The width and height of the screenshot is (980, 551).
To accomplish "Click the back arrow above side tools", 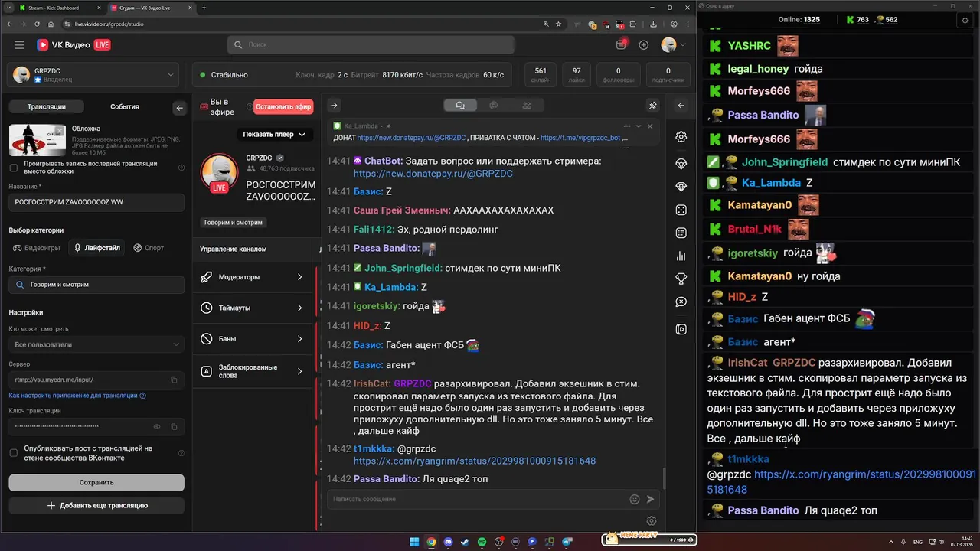I will coord(681,106).
